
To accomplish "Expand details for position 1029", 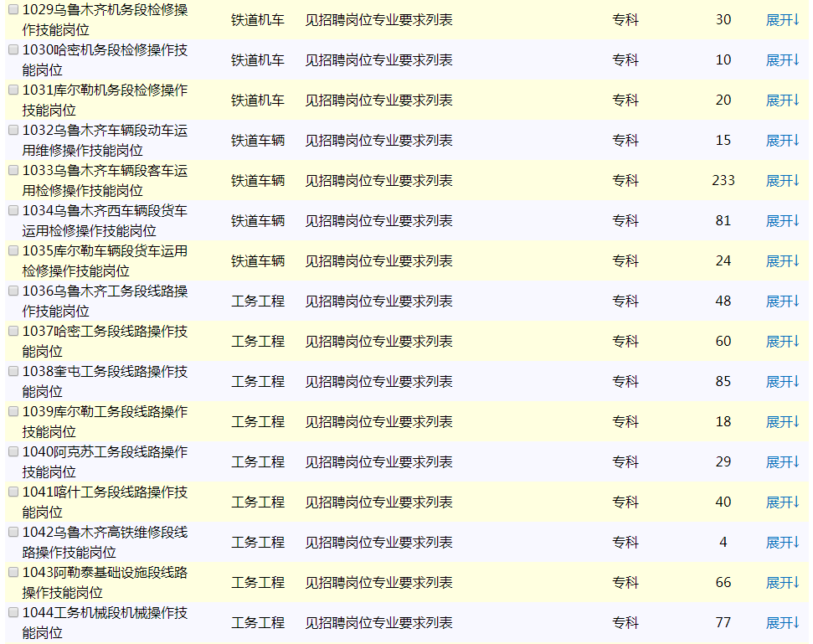I will coord(783,20).
